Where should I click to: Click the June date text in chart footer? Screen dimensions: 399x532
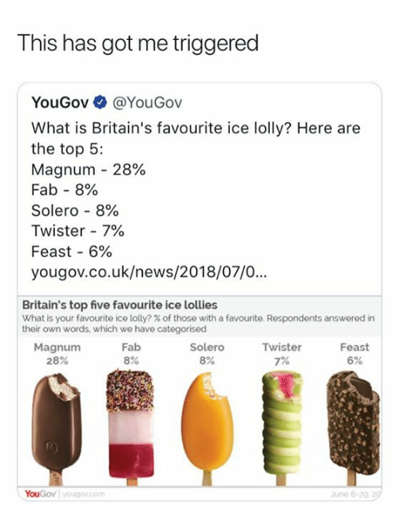click(x=356, y=494)
